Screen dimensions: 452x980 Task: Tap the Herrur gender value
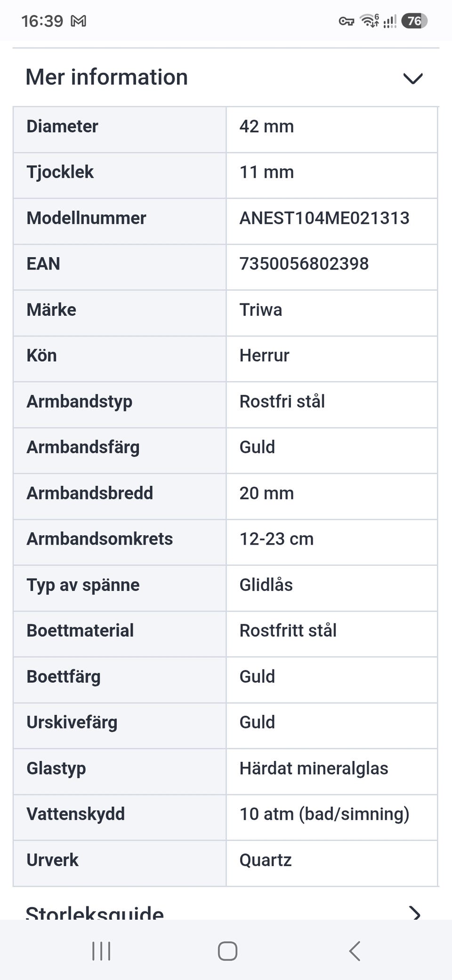264,356
